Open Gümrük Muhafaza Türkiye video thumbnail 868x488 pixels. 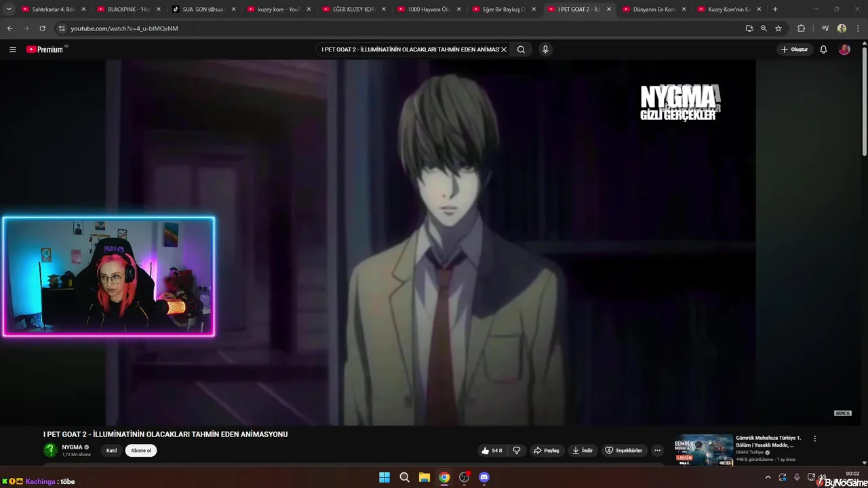704,450
